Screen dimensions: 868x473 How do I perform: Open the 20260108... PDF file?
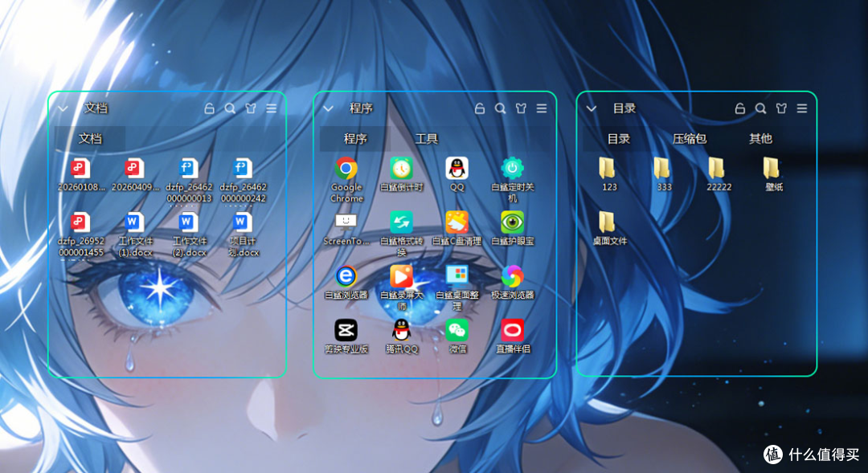(81, 169)
